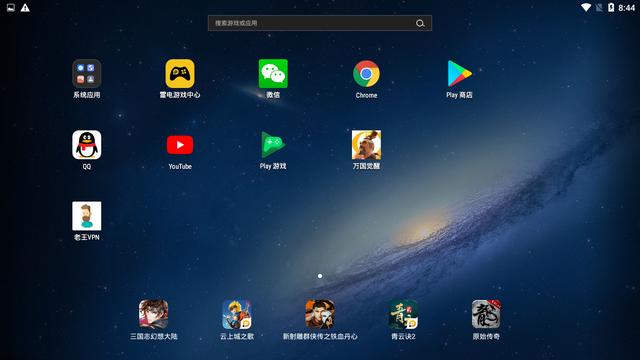
Task: Open 老王VPN app
Action: tap(87, 216)
